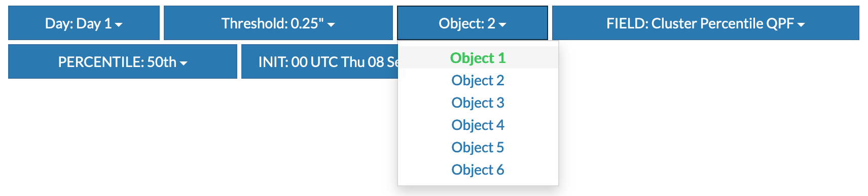868x196 pixels.
Task: Collapse the Object: 2 dropdown button
Action: [x=473, y=23]
